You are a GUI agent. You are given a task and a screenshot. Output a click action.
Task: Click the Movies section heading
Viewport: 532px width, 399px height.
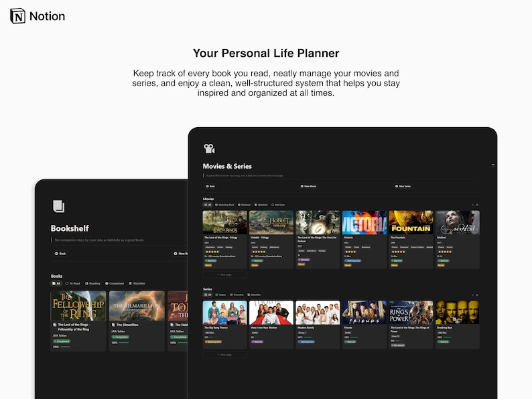click(208, 199)
